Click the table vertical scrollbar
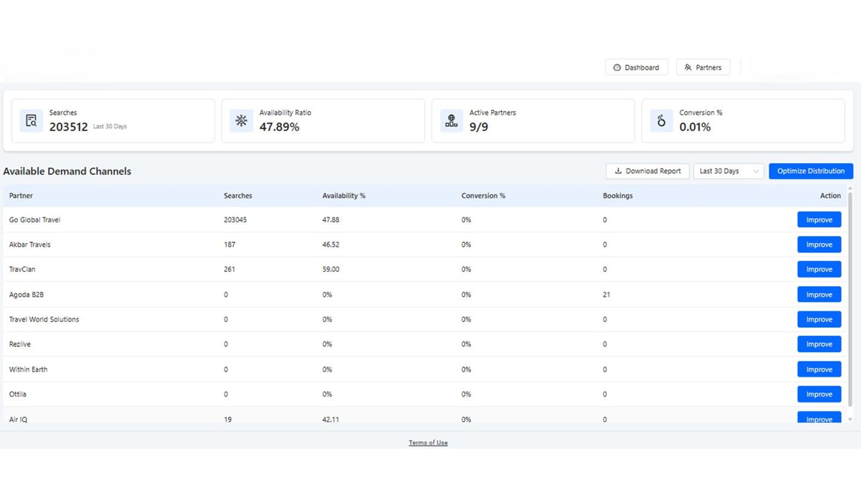861x504 pixels. point(850,299)
